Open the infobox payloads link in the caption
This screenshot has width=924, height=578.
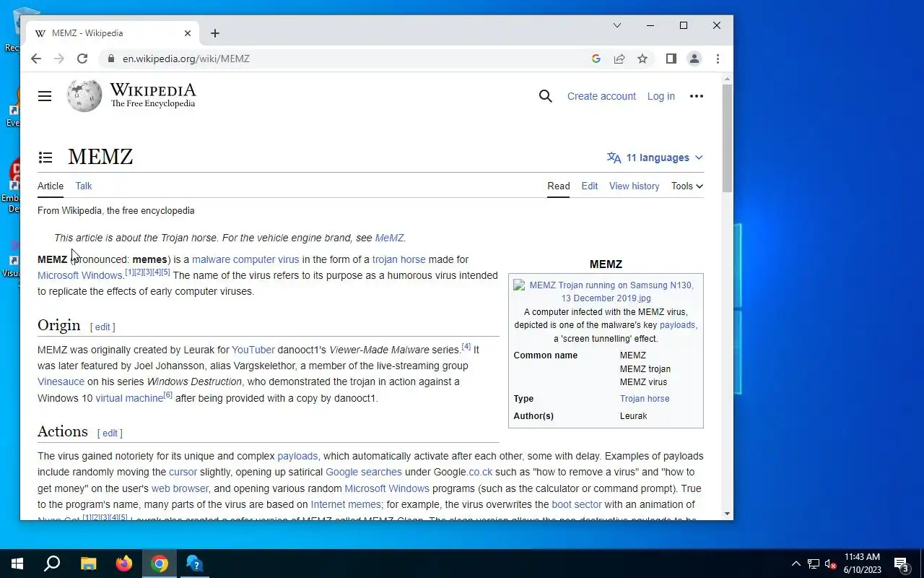pos(677,325)
